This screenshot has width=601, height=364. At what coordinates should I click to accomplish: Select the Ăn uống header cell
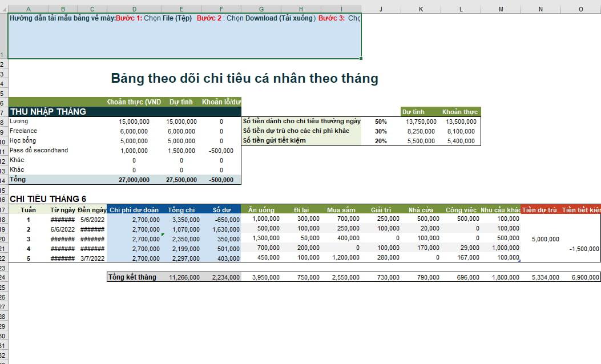point(261,210)
